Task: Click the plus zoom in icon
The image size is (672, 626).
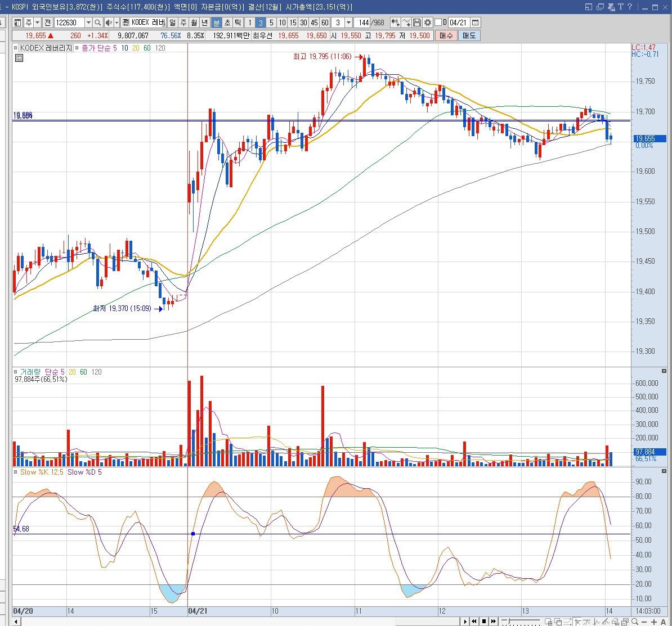Action: coord(654,622)
